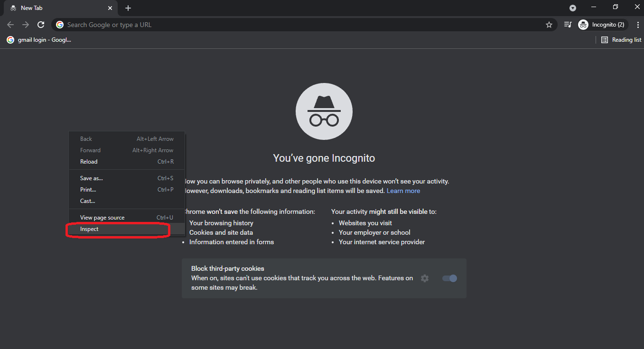This screenshot has width=644, height=349.
Task: Follow the Learn more link
Action: 403,191
